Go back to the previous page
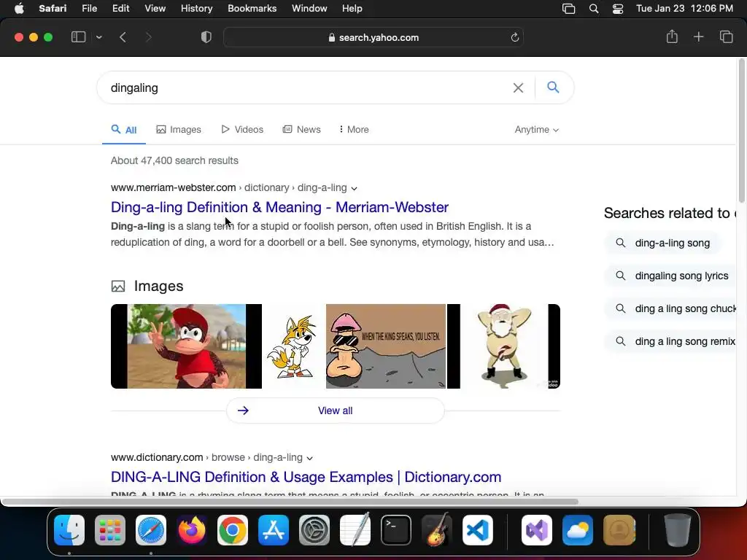The image size is (747, 560). [x=123, y=37]
